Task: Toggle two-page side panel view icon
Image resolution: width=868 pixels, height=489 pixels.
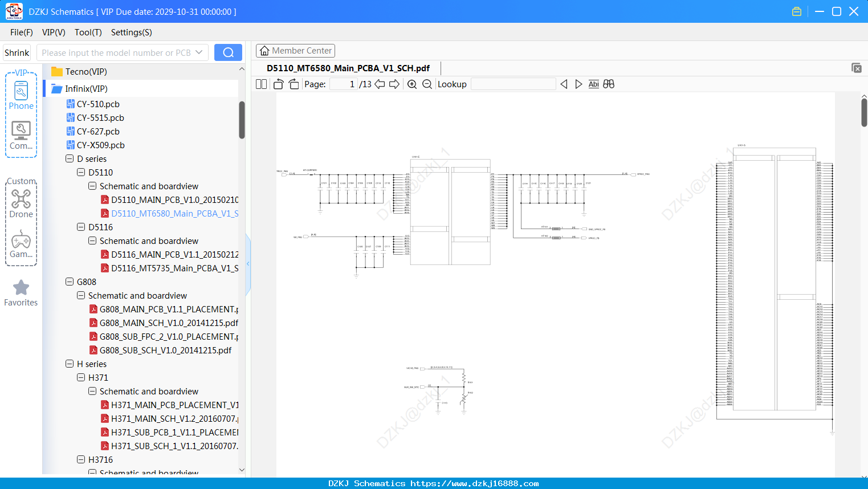Action: tap(262, 84)
